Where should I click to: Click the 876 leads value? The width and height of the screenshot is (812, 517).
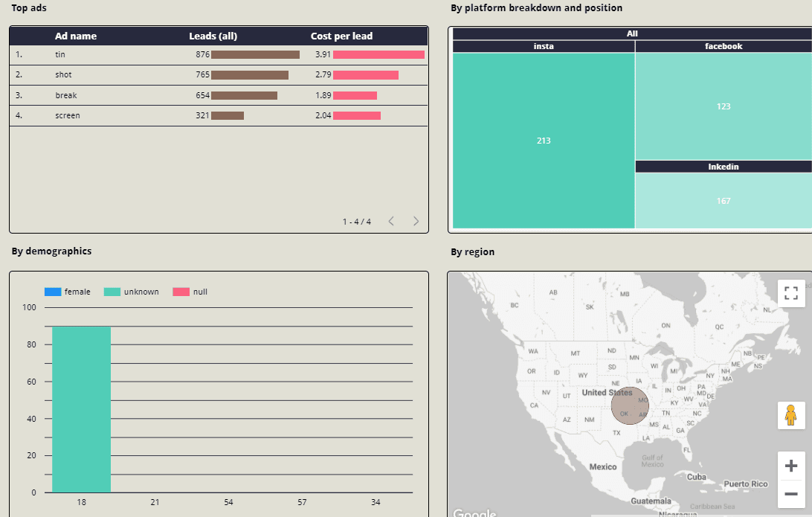click(202, 54)
